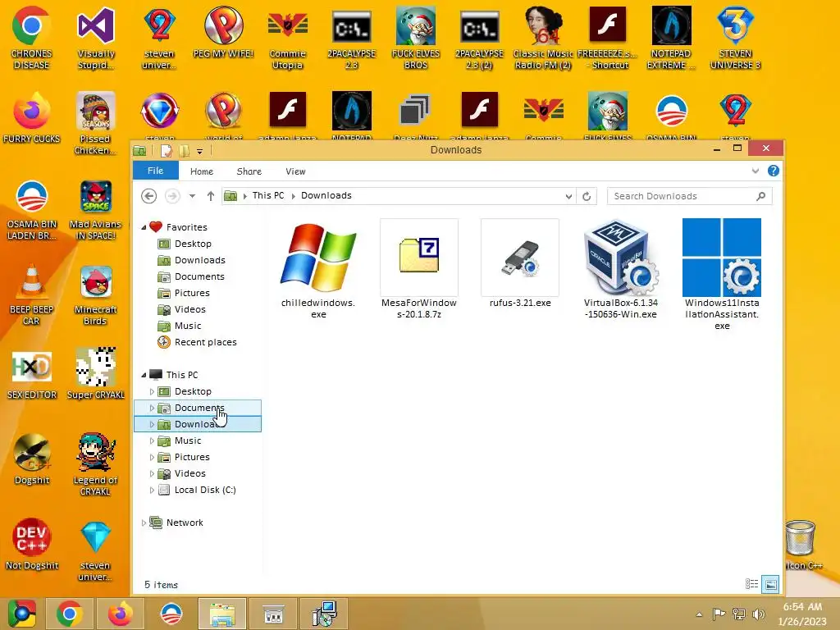Select STEVEN UNIVERSE 3 desktop icon
This screenshot has width=840, height=630.
pos(735,38)
